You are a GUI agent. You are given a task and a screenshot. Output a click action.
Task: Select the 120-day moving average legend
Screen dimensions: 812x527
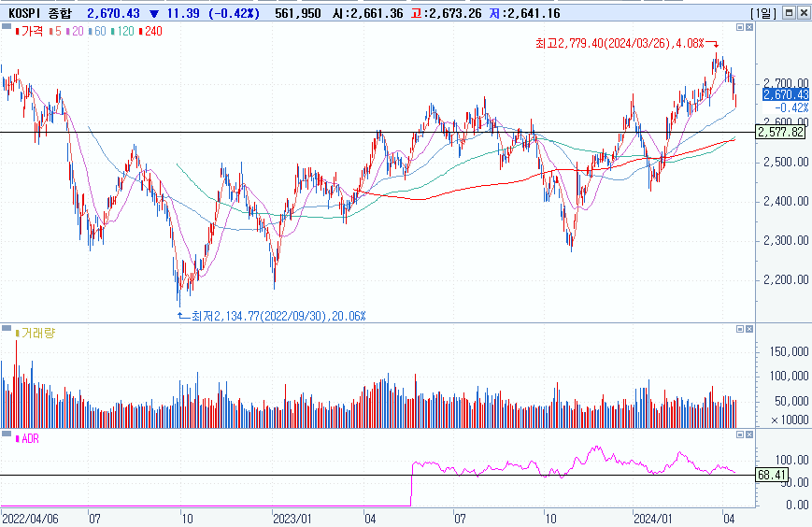122,31
